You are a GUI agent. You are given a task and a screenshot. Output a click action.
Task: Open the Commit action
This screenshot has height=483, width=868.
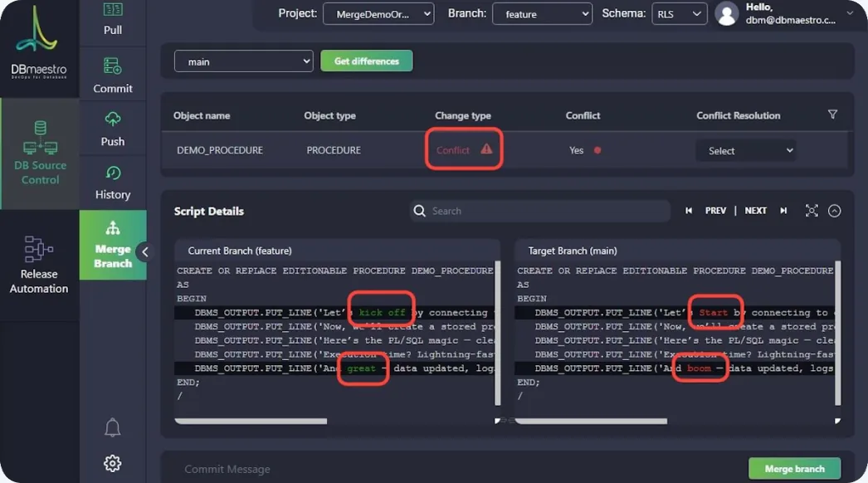(x=112, y=76)
